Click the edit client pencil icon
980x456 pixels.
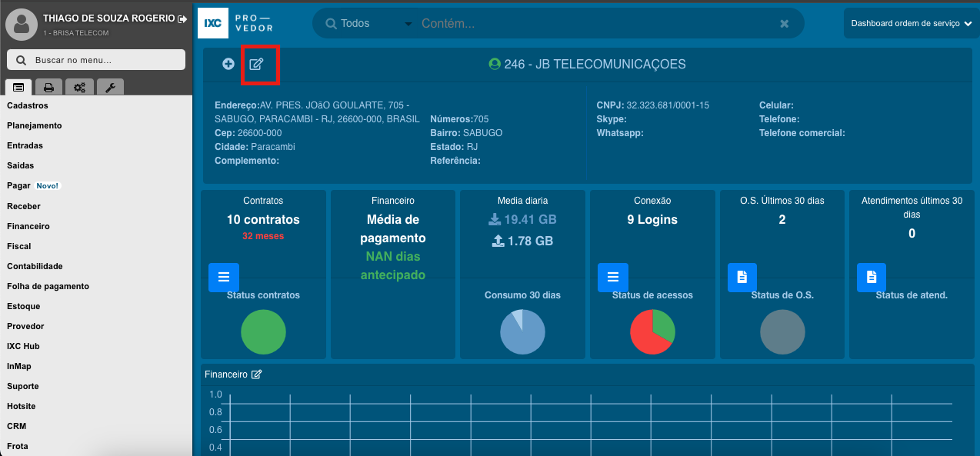[256, 64]
